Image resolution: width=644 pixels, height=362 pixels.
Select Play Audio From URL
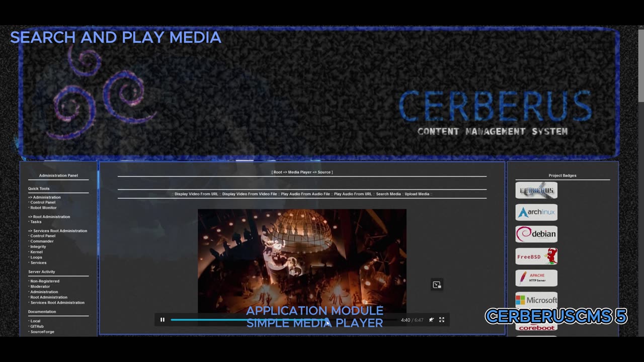[353, 194]
